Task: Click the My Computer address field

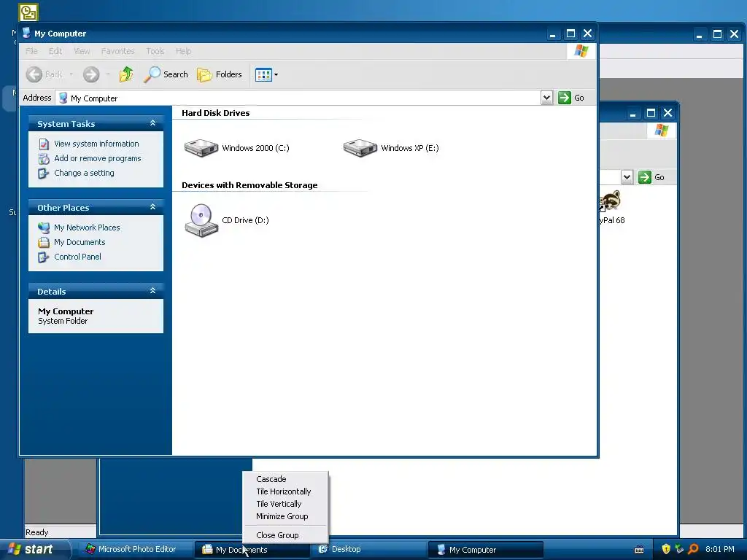Action: pyautogui.click(x=298, y=98)
